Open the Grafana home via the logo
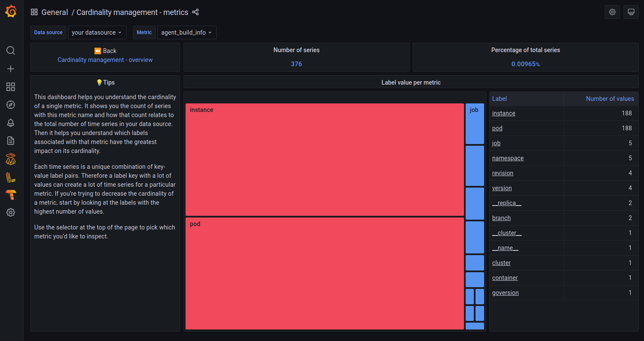This screenshot has width=644, height=341. click(11, 12)
